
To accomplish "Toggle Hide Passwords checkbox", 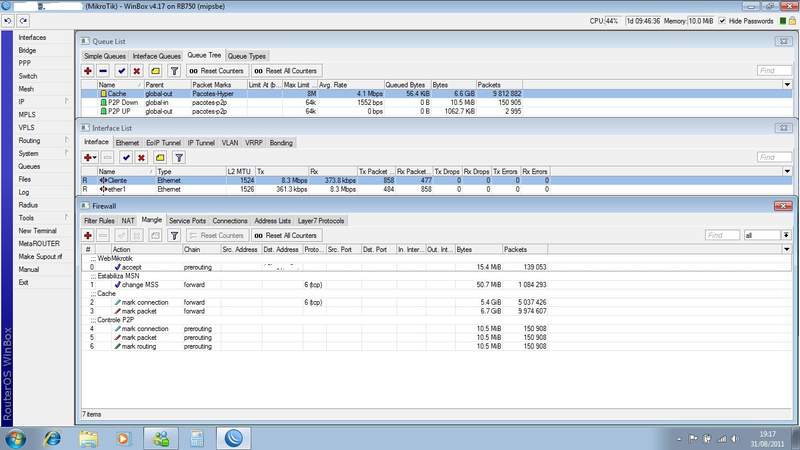I will tap(722, 21).
